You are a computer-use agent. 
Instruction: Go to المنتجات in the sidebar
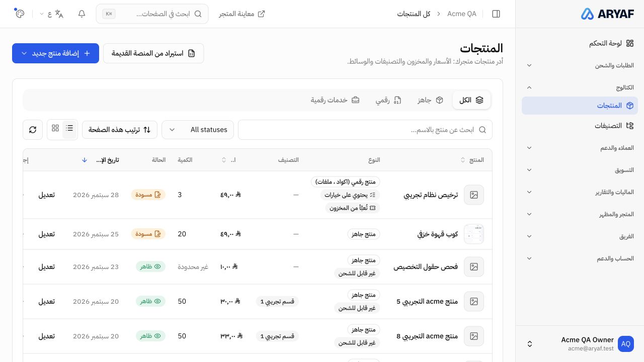tap(580, 106)
